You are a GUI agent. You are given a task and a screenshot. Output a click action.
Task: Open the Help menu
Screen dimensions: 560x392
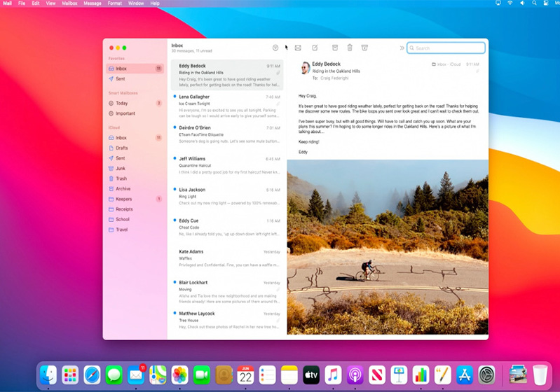pyautogui.click(x=155, y=3)
